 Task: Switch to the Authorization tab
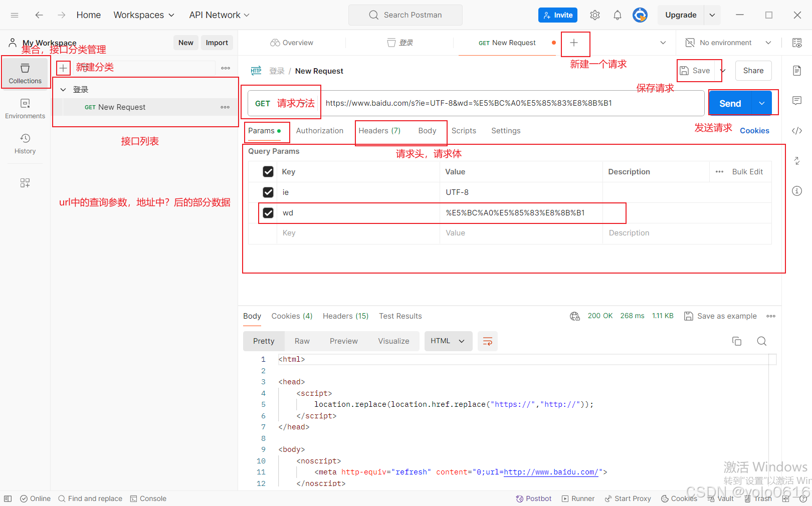(320, 131)
